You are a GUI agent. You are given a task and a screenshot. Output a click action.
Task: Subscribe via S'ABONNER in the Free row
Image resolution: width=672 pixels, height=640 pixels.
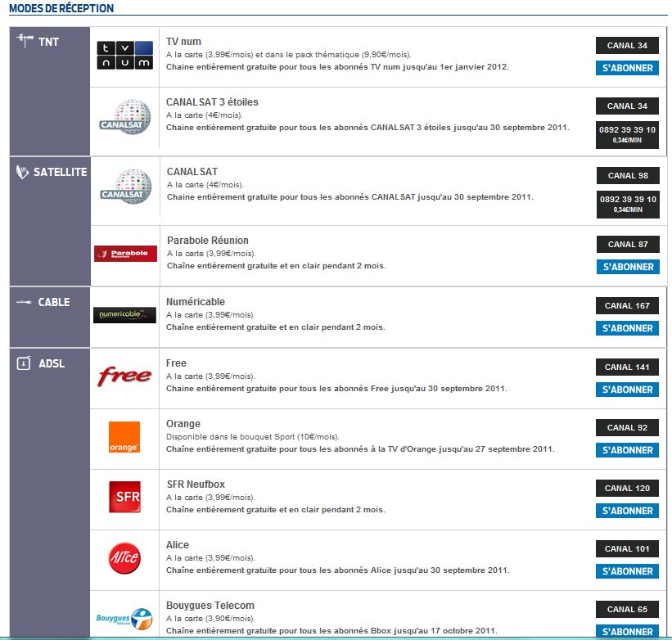coord(627,390)
